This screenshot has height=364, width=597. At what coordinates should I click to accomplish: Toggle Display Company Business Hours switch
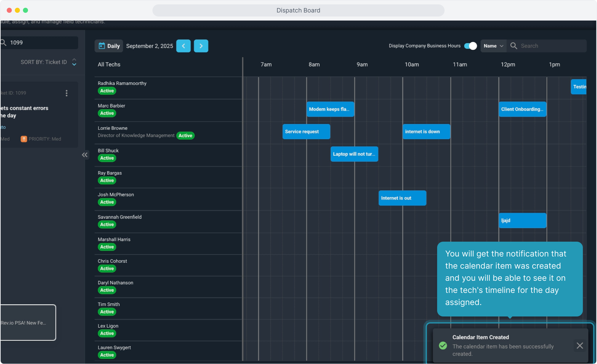(x=470, y=46)
